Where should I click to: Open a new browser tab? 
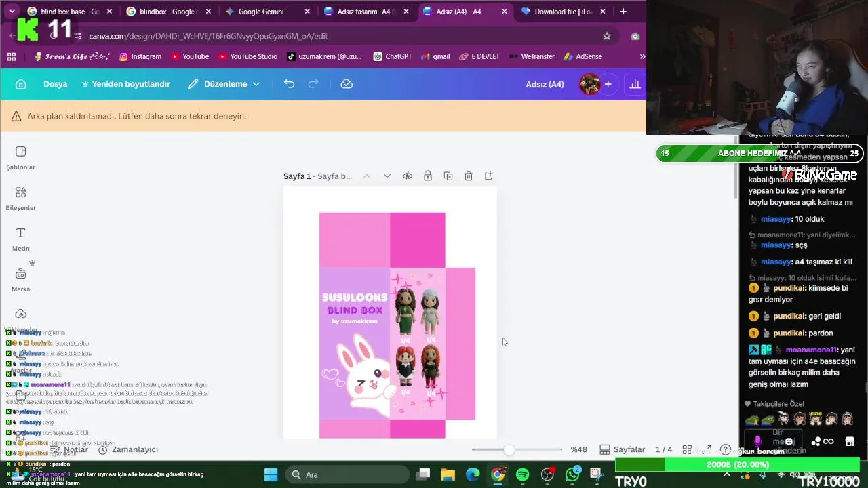pos(623,12)
